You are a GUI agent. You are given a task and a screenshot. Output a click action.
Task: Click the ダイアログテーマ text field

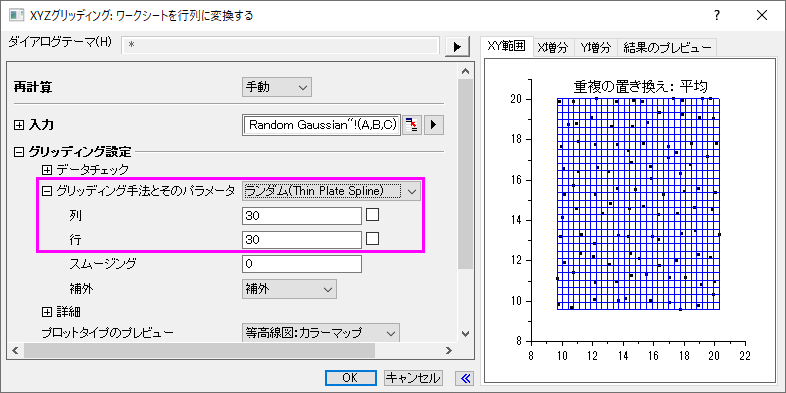pos(280,45)
